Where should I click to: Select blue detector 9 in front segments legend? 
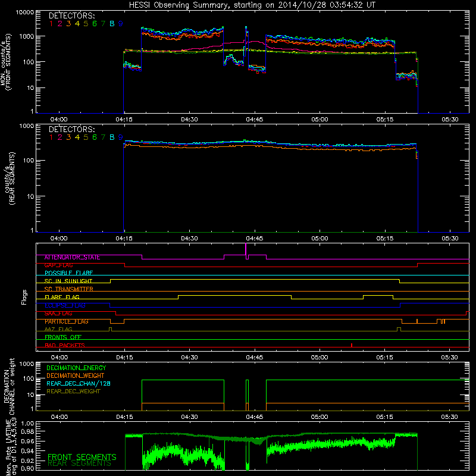click(121, 24)
